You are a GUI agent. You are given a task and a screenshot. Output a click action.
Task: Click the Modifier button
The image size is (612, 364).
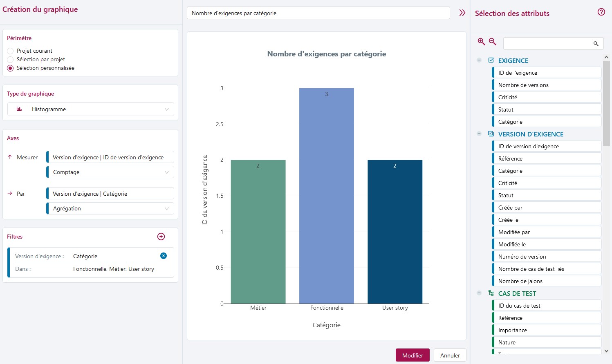tap(412, 355)
